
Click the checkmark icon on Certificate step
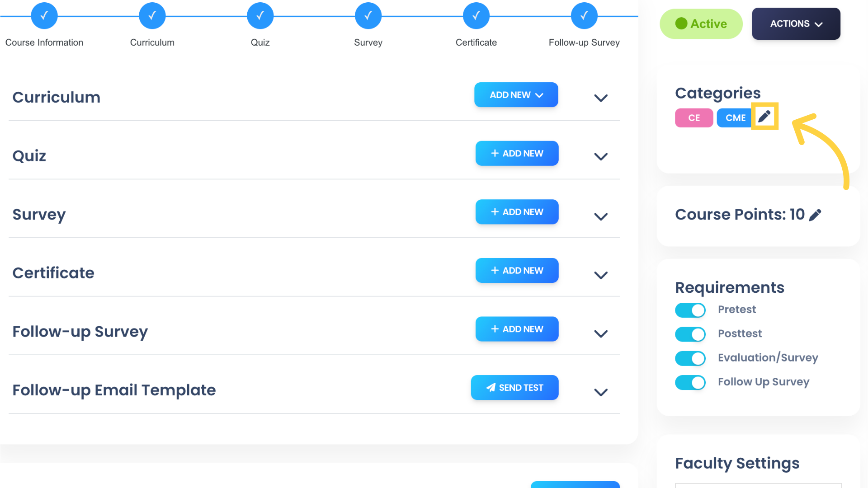pos(475,15)
